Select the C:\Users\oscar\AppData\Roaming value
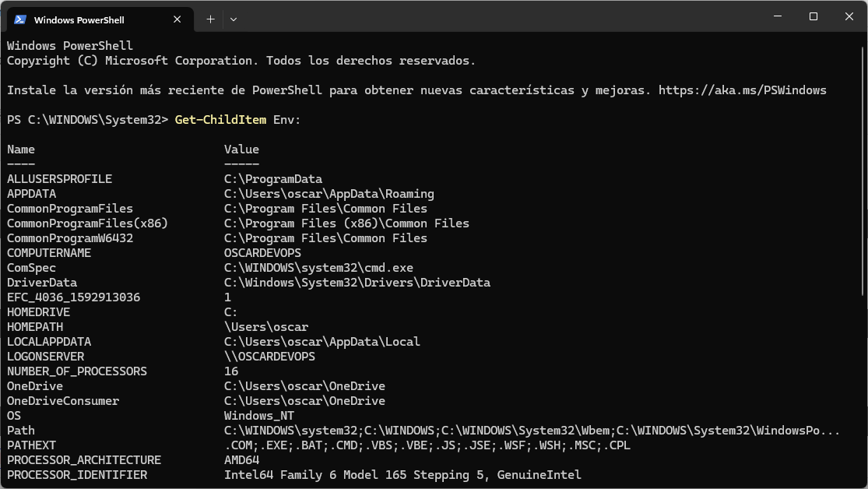 click(x=329, y=194)
